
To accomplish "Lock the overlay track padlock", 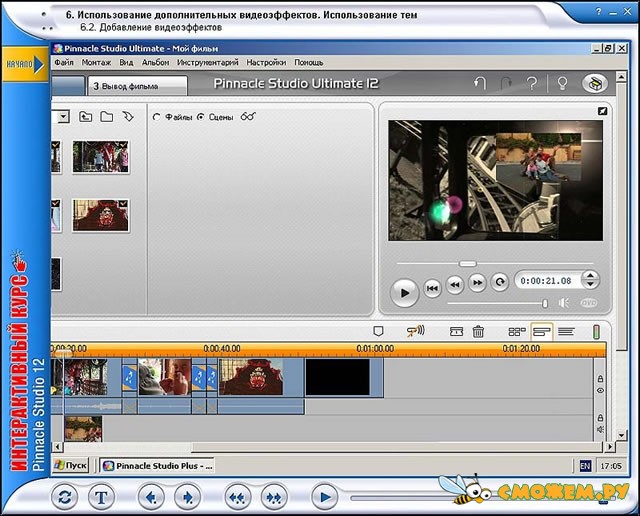I will pos(600,418).
